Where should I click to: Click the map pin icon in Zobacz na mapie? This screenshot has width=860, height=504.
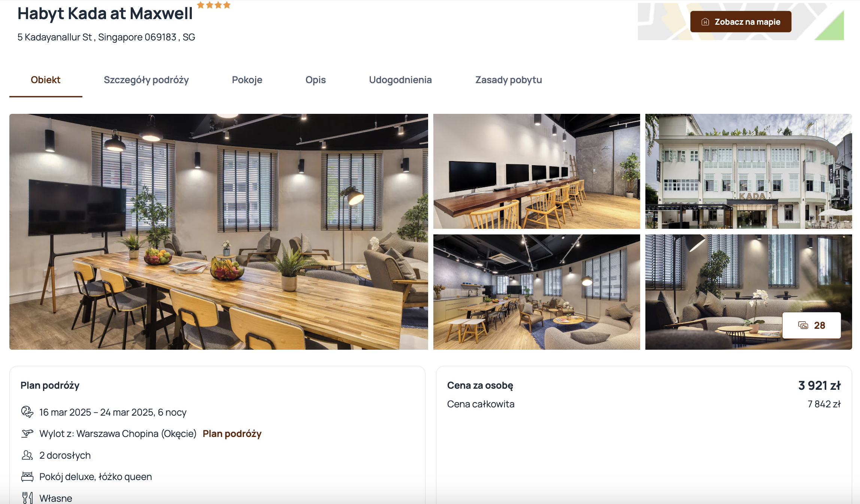(x=705, y=22)
